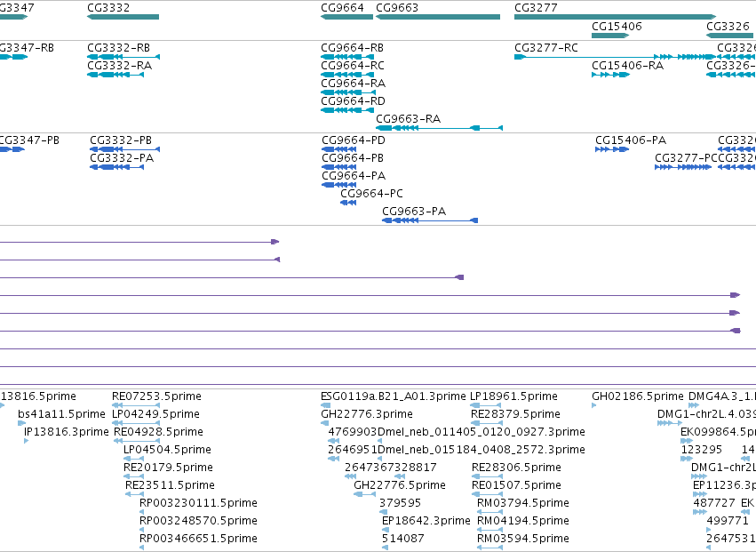Click the GH02186.5prime label
756x552 pixels.
[638, 396]
